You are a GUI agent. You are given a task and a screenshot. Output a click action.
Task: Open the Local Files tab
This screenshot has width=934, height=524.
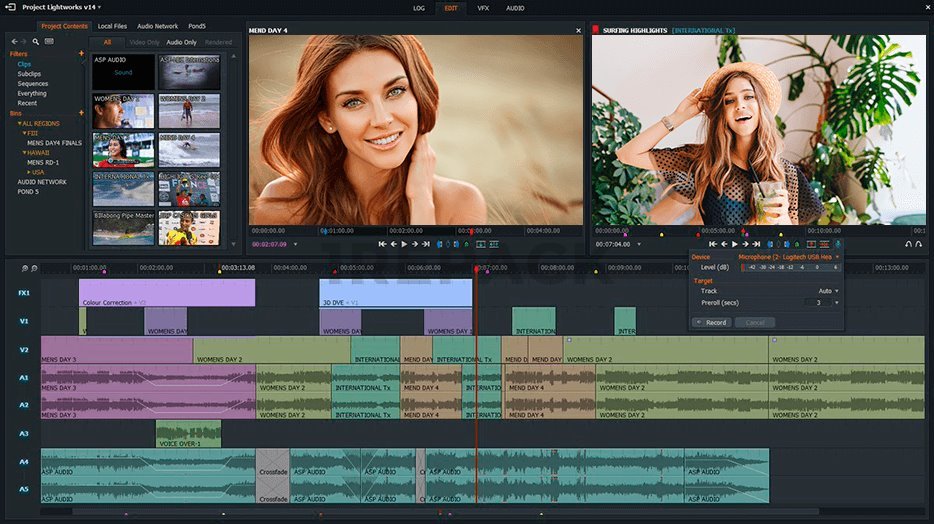point(112,26)
